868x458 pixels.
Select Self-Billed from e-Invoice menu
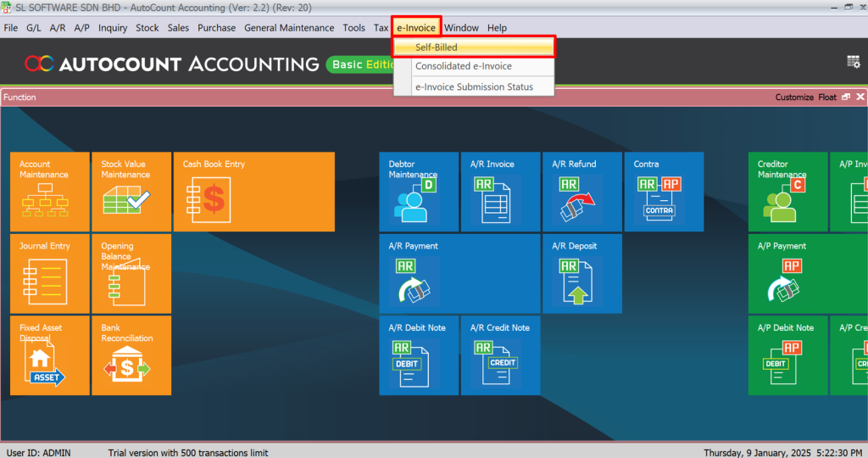(474, 47)
